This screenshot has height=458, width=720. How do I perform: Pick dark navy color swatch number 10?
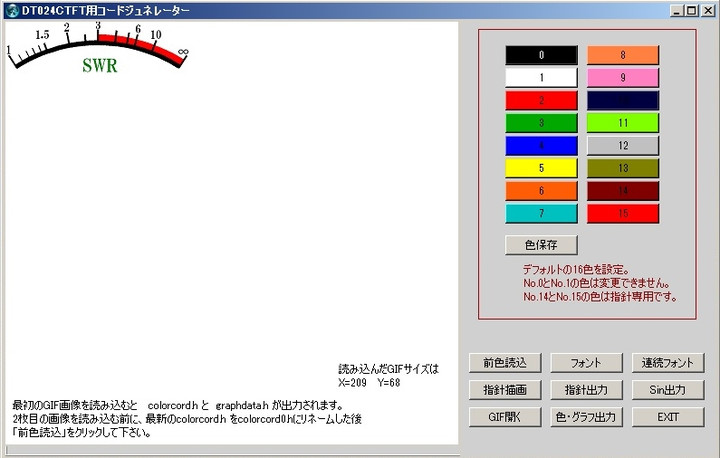point(623,100)
